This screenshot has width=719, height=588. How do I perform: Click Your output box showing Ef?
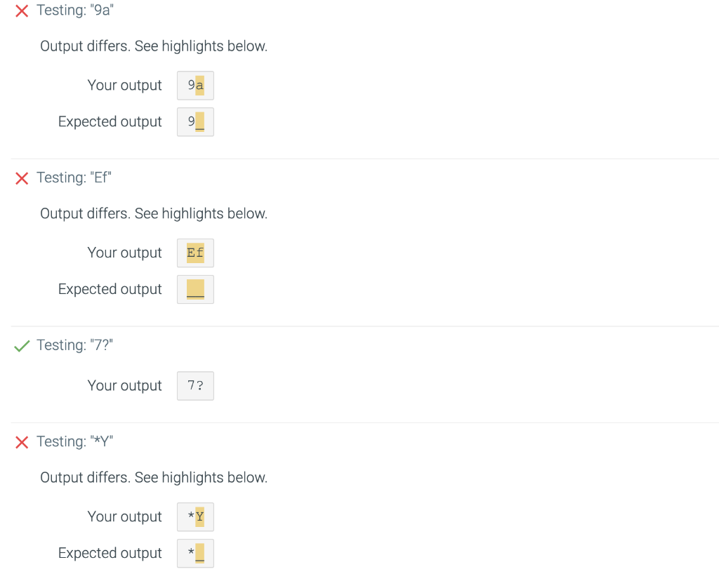[195, 253]
